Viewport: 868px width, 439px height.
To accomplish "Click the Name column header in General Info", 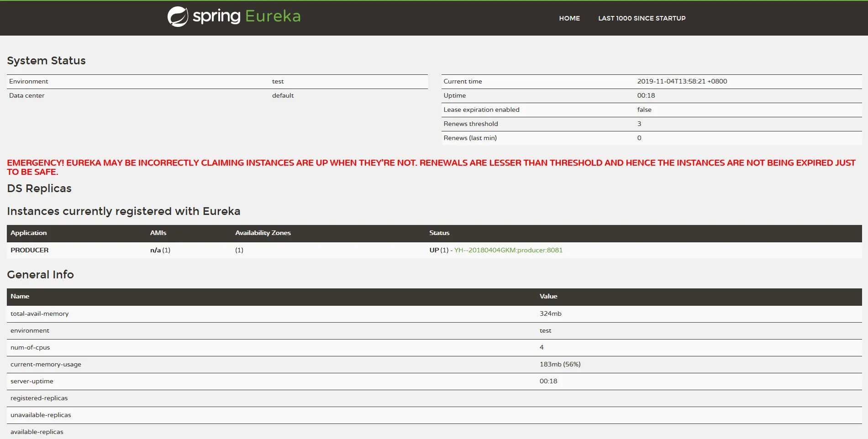I will 20,296.
